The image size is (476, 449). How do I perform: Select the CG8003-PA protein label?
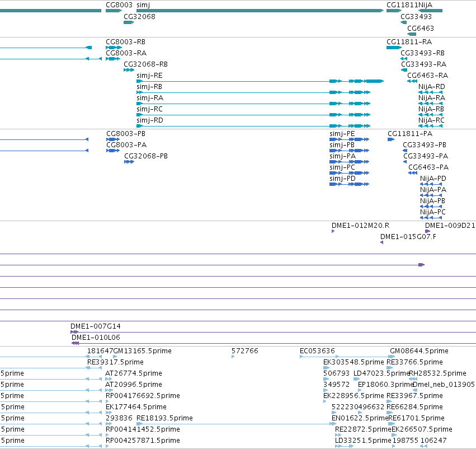[126, 145]
